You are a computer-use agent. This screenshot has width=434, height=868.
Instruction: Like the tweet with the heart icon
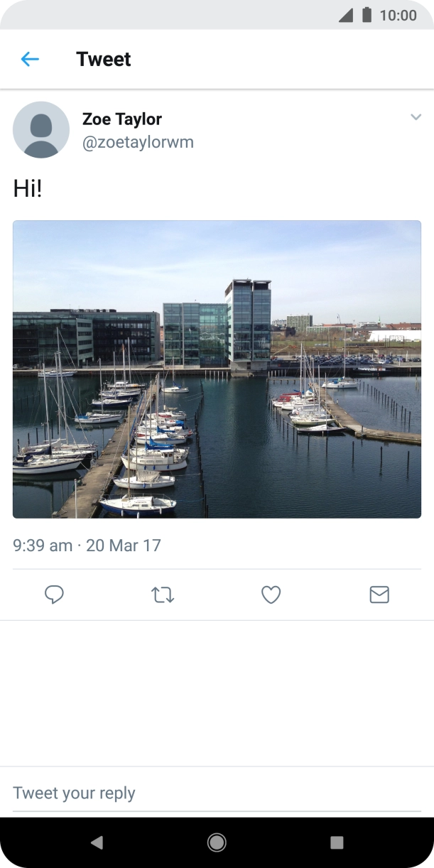(x=271, y=595)
